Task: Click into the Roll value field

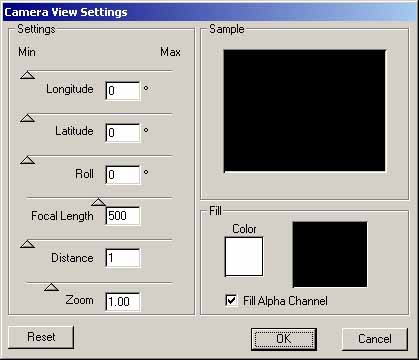Action: (x=123, y=175)
